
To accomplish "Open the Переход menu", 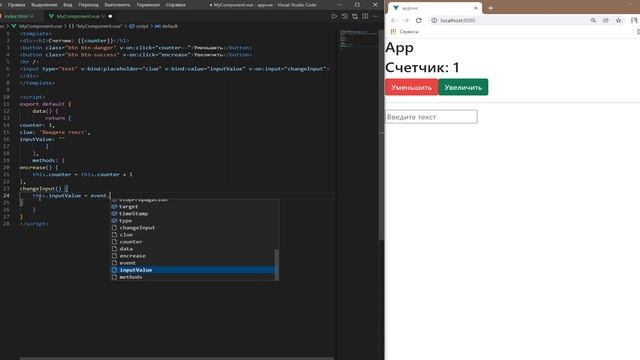I will 88,5.
